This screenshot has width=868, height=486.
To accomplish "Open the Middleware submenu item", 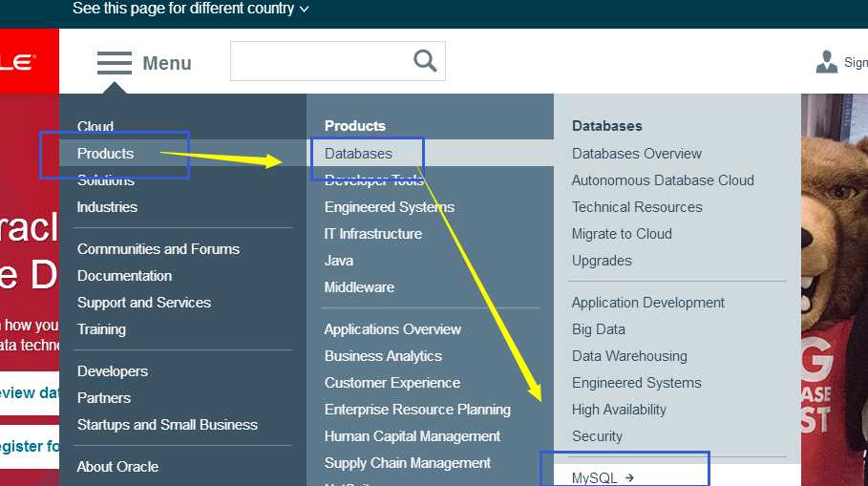I will coord(359,287).
